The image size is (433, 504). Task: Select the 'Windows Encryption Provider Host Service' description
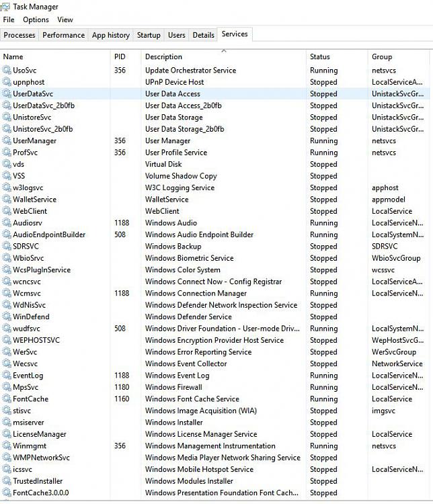click(214, 340)
